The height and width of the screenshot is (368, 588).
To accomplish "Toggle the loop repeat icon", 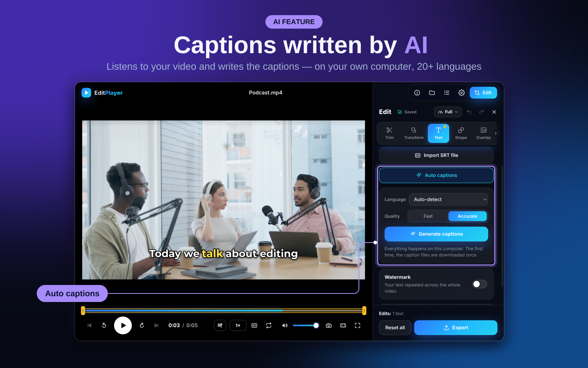I will tap(269, 325).
